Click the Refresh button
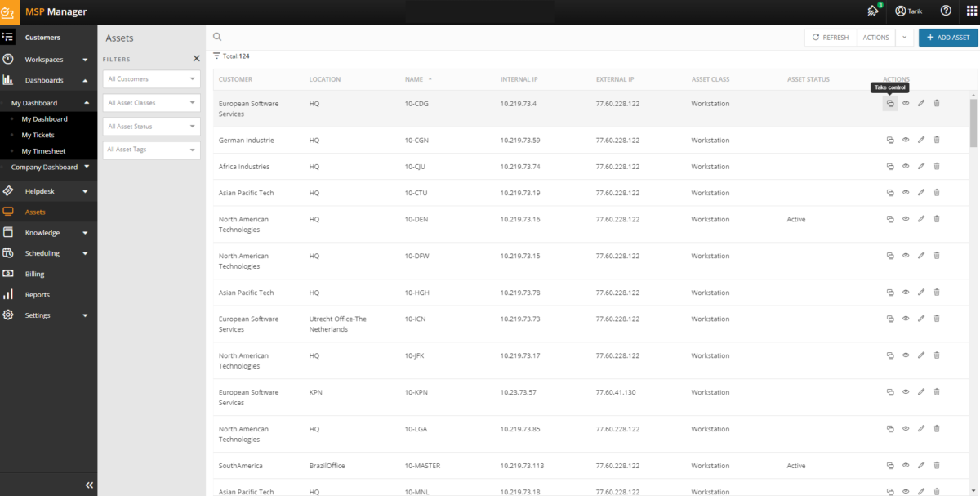The width and height of the screenshot is (980, 496). pos(831,38)
